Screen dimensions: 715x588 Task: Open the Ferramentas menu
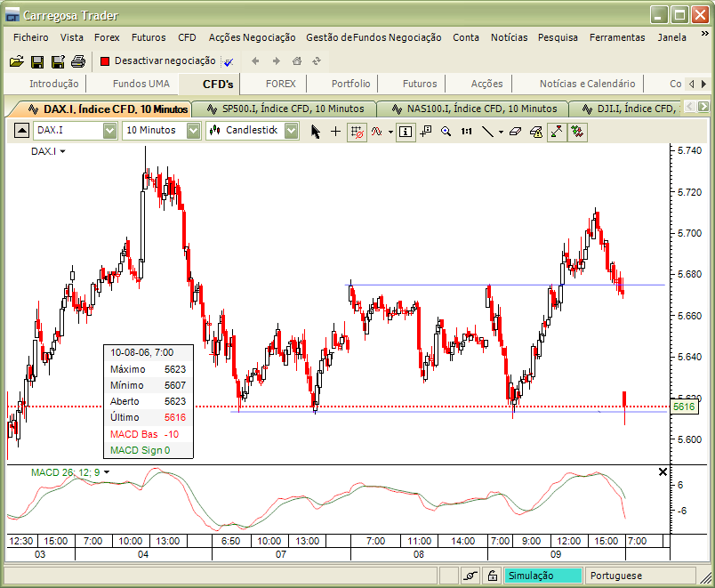pos(617,37)
